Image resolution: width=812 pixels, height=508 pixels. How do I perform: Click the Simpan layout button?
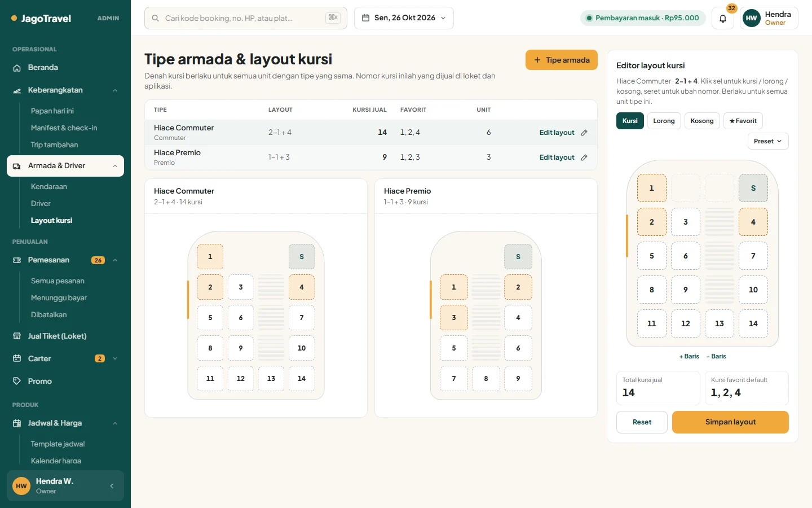[x=730, y=422]
